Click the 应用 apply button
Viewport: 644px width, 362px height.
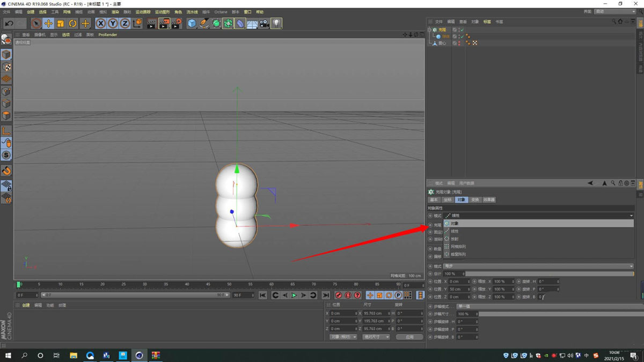point(409,337)
